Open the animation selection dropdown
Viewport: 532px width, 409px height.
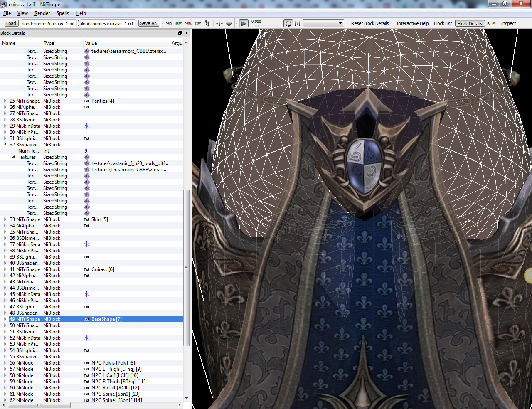click(323, 23)
